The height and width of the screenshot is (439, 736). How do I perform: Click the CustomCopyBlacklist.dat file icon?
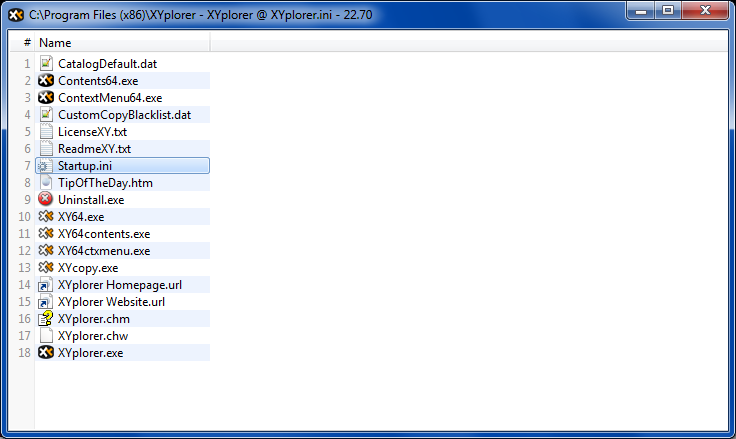(x=46, y=115)
